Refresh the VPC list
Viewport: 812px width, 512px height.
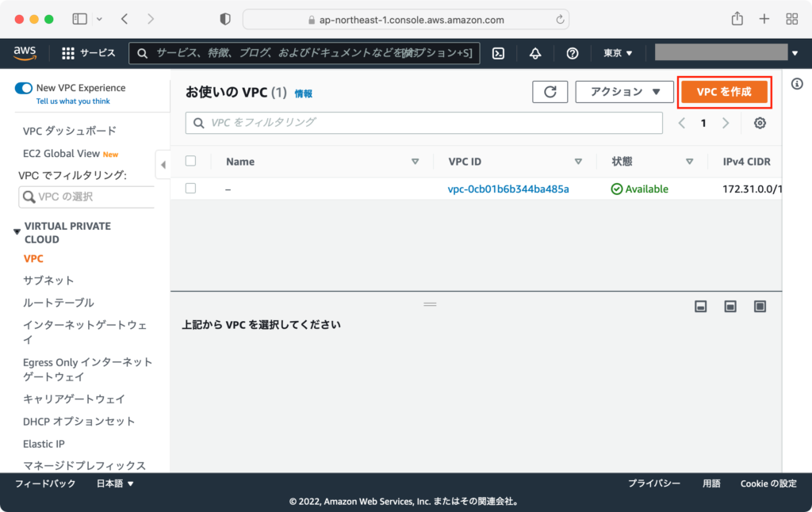click(550, 92)
